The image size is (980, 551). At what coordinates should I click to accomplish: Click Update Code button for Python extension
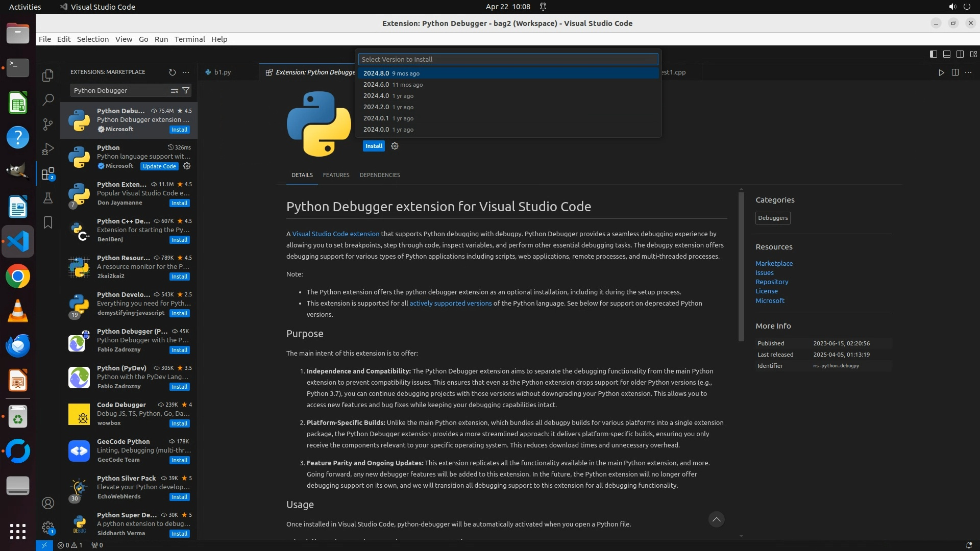click(x=159, y=166)
